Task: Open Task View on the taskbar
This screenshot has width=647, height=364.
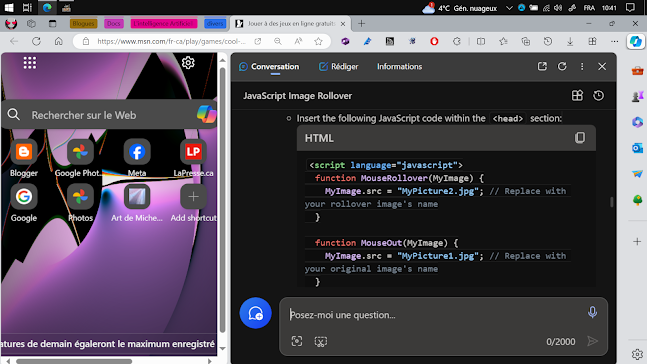Action: click(x=27, y=7)
